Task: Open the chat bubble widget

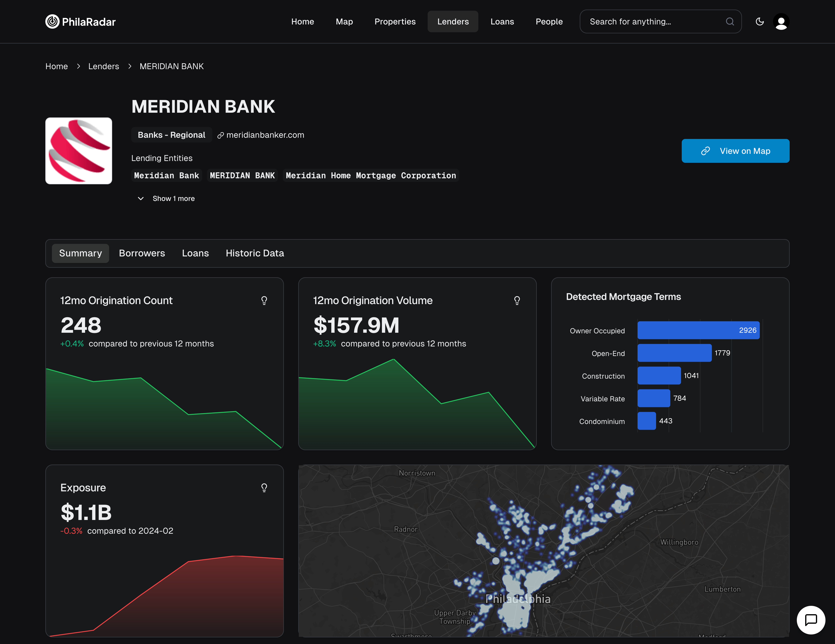Action: point(811,620)
